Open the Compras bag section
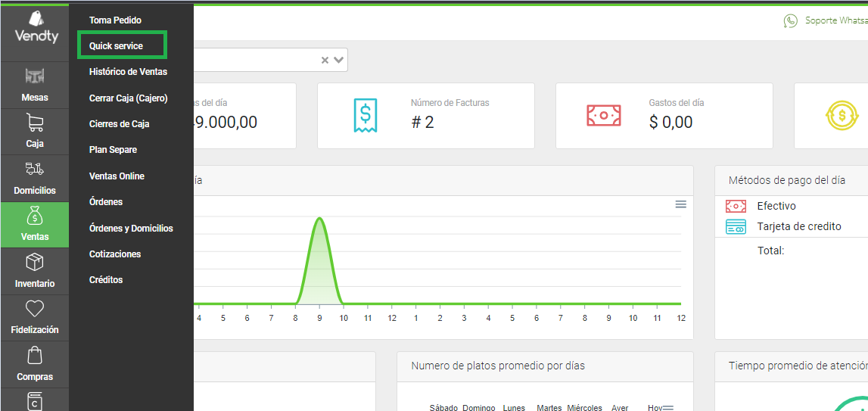The width and height of the screenshot is (868, 411). (x=35, y=365)
